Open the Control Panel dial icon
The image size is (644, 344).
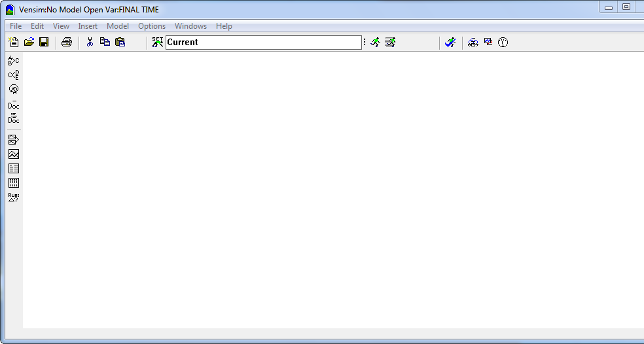(x=503, y=43)
